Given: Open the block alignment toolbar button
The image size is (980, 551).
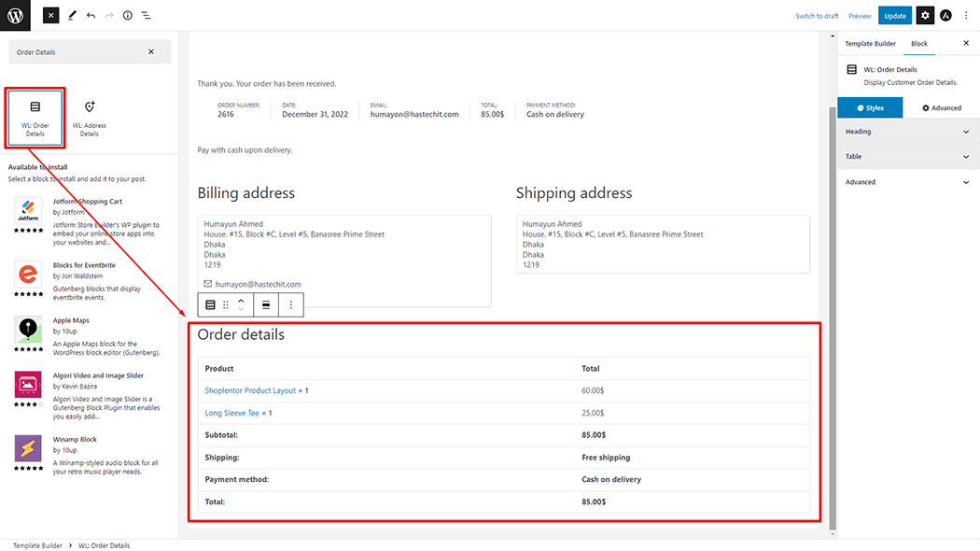Looking at the screenshot, I should 266,304.
